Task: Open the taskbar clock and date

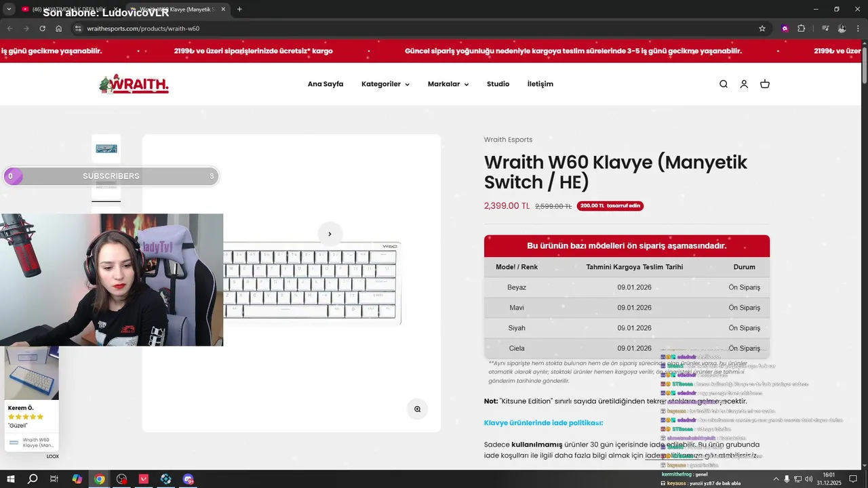Action: pos(829,479)
